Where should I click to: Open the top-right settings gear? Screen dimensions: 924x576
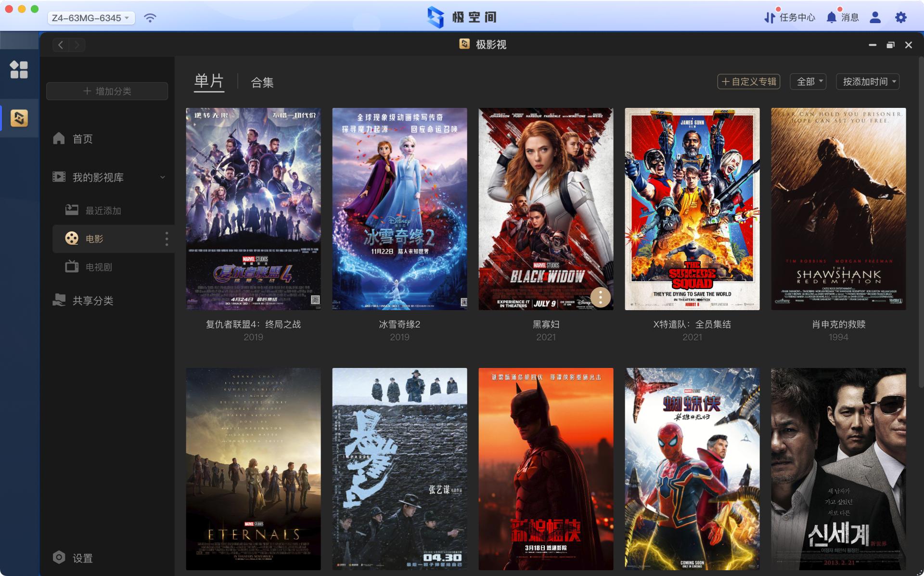900,18
